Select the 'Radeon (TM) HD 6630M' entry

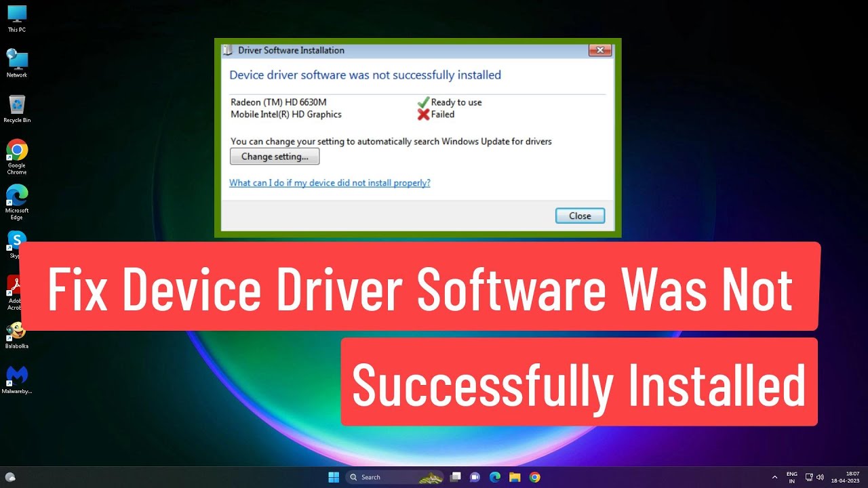click(279, 102)
